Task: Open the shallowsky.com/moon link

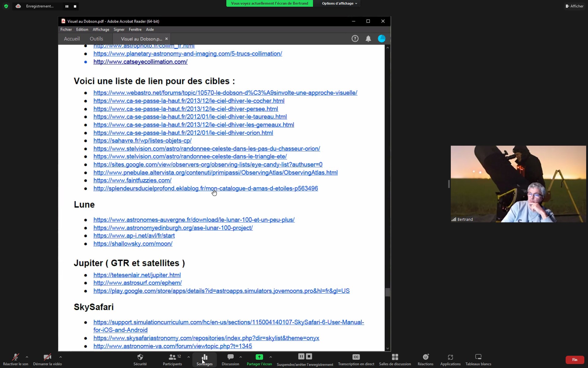Action: pos(133,244)
